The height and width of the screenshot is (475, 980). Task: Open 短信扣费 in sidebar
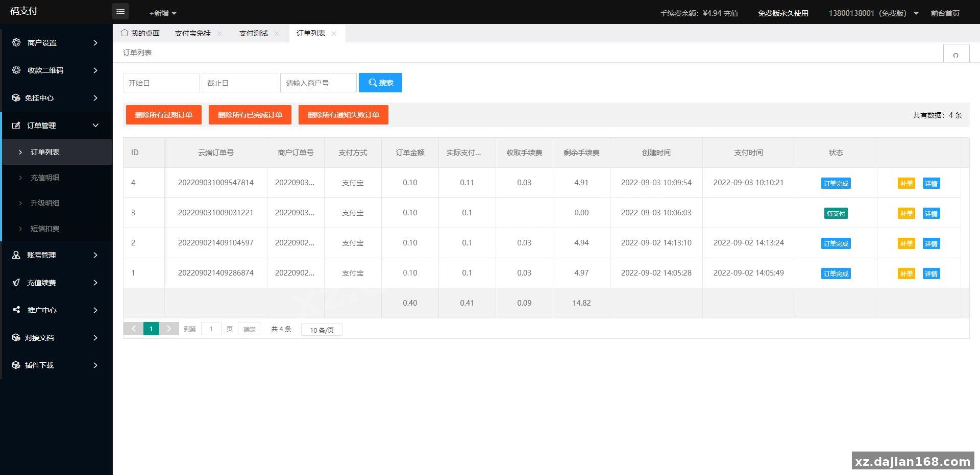pyautogui.click(x=57, y=229)
